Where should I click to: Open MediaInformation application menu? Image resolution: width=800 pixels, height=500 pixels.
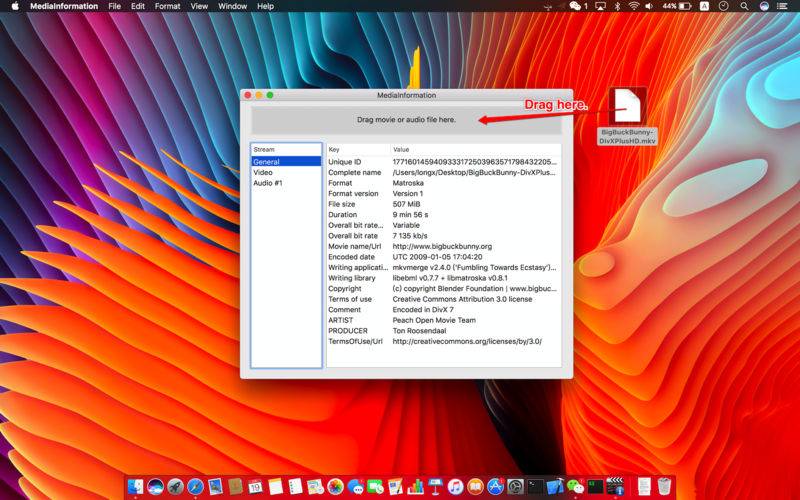[64, 6]
